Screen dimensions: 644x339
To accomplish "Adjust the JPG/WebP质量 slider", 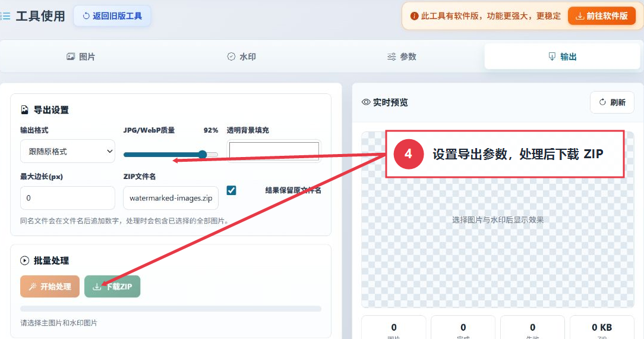I will (x=171, y=155).
